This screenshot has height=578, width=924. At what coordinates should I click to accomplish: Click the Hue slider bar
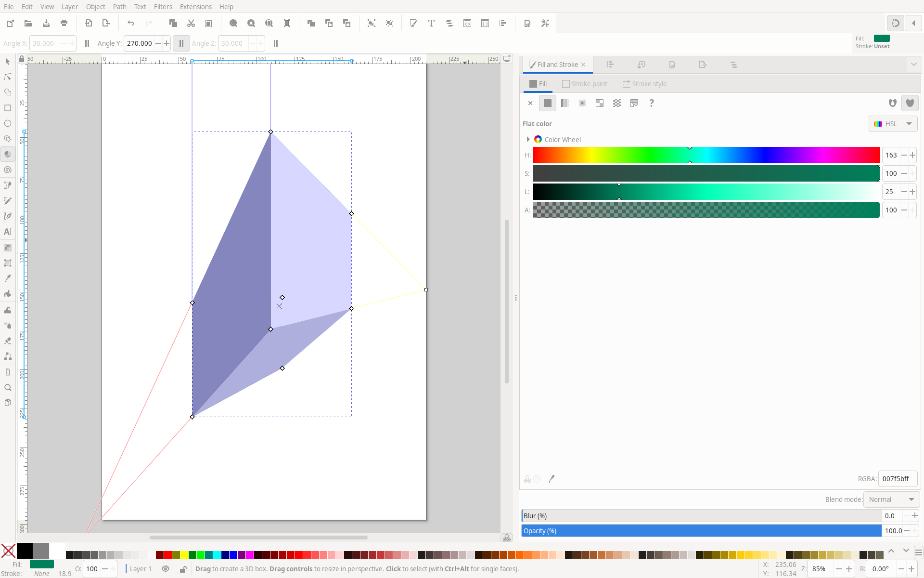pos(706,155)
